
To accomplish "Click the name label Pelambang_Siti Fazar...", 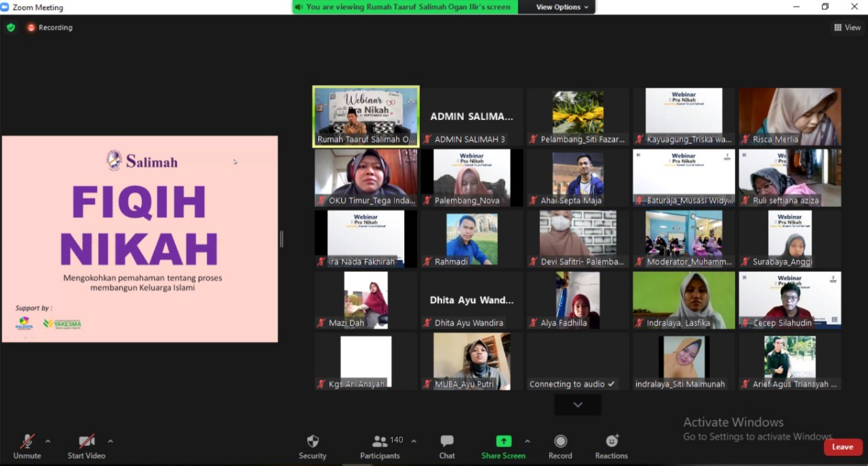I will click(583, 140).
